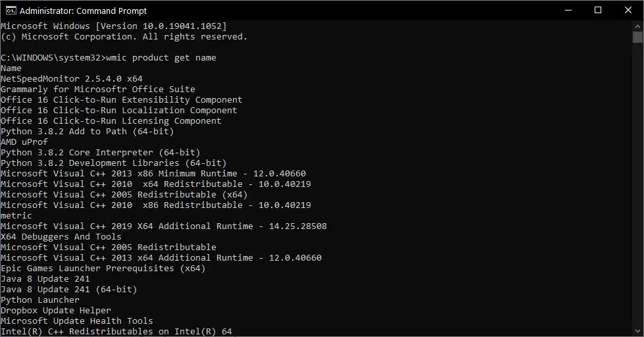Click the 'Administrator: Command Prompt' title text
Viewport: 644px width, 337px height.
point(83,11)
